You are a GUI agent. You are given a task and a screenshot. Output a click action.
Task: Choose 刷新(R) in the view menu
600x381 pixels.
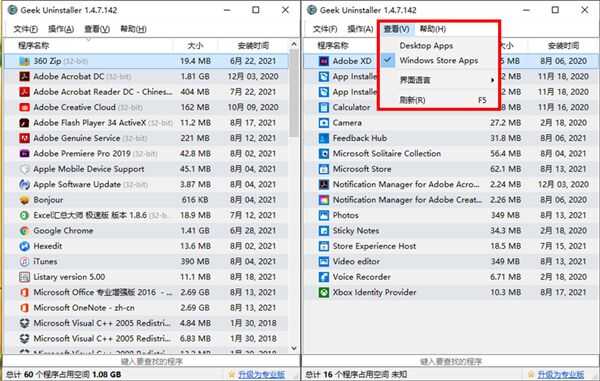(x=439, y=100)
